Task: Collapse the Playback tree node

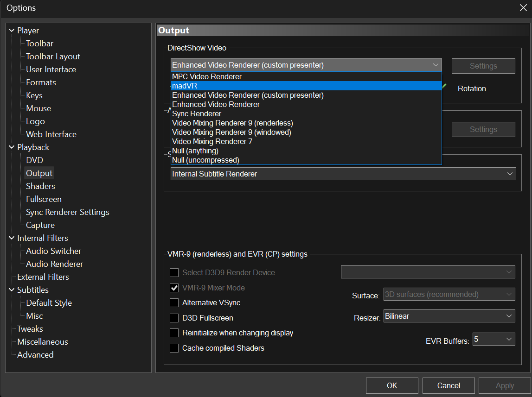Action: (x=12, y=147)
